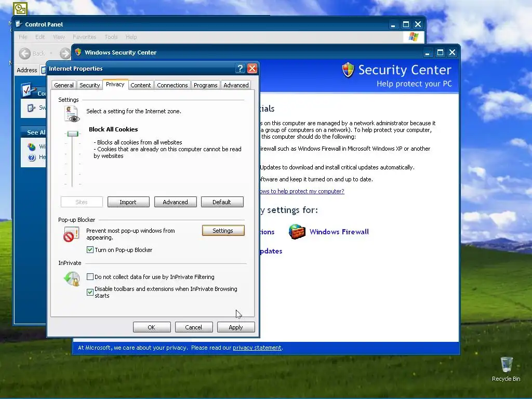Open the privacy statement link

257,348
